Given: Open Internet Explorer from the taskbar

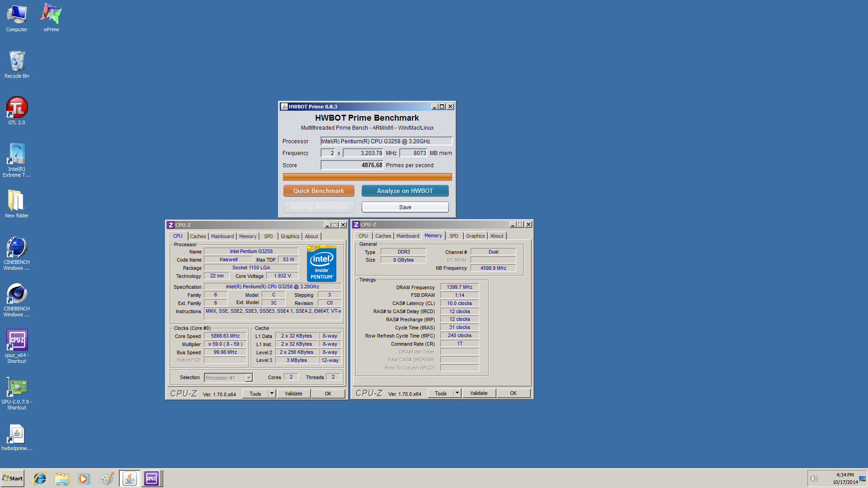Looking at the screenshot, I should coord(40,479).
